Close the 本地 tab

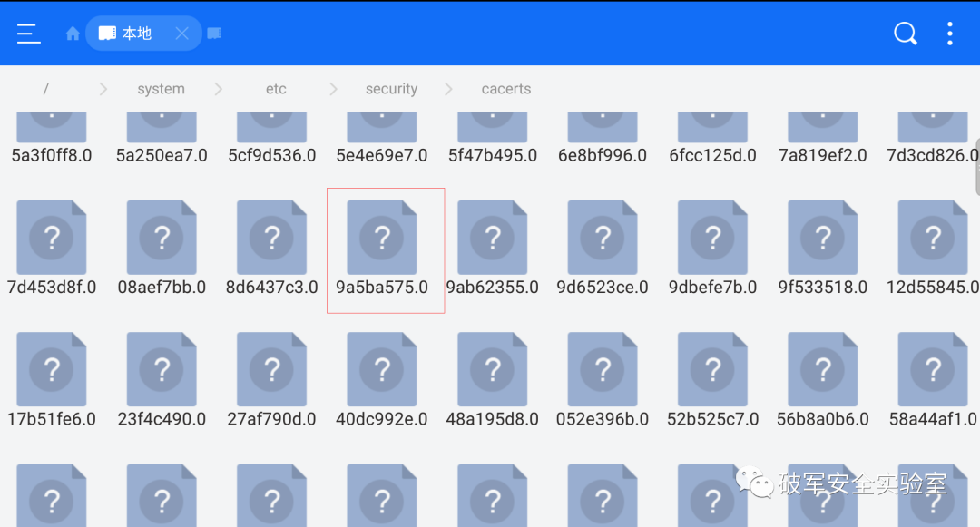tap(181, 33)
